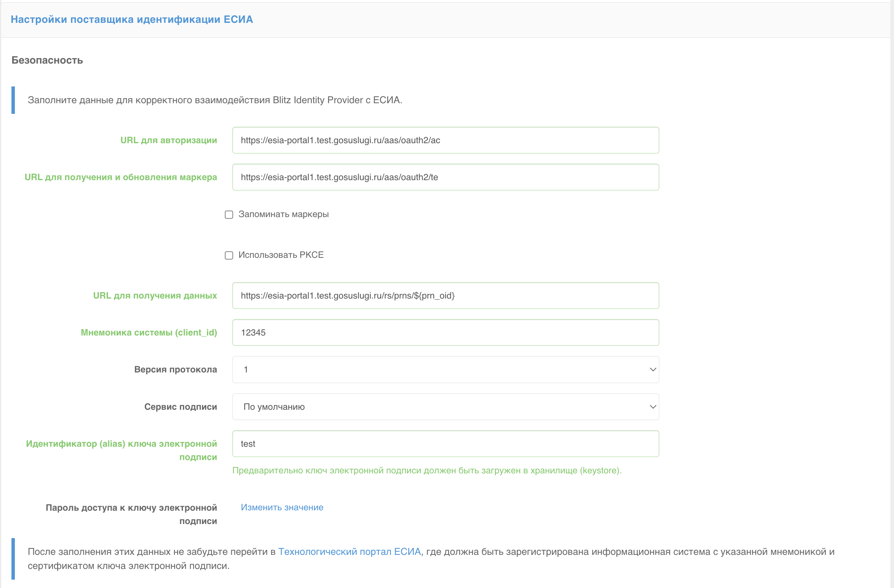
Task: Open the Сервис подписи dropdown
Action: pyautogui.click(x=445, y=407)
